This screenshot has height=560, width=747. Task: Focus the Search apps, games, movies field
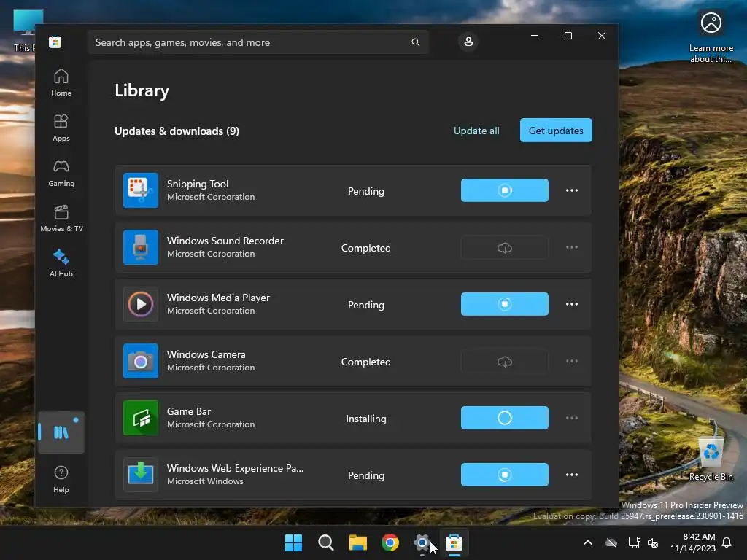(258, 42)
